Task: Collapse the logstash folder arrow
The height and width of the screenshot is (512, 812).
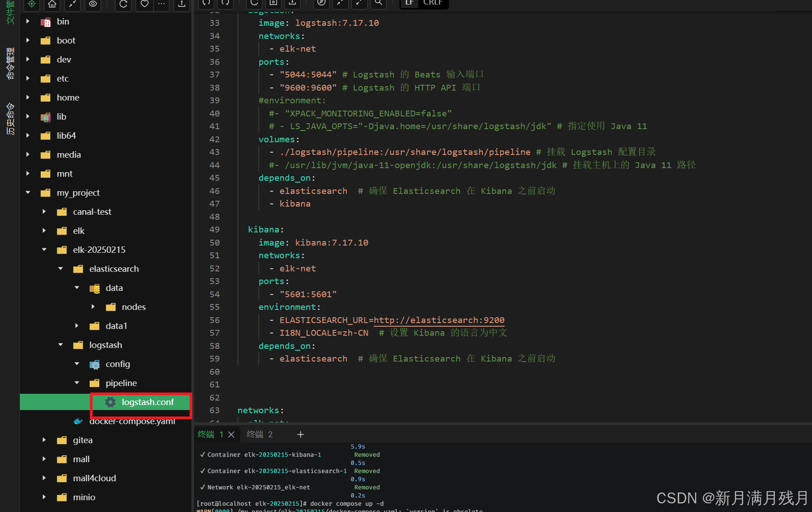Action: pos(60,345)
